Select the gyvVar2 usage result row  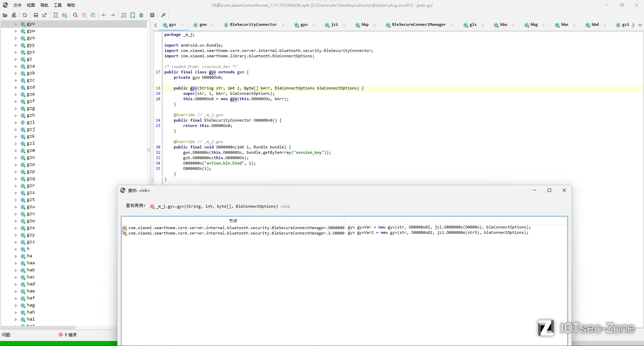(344, 233)
